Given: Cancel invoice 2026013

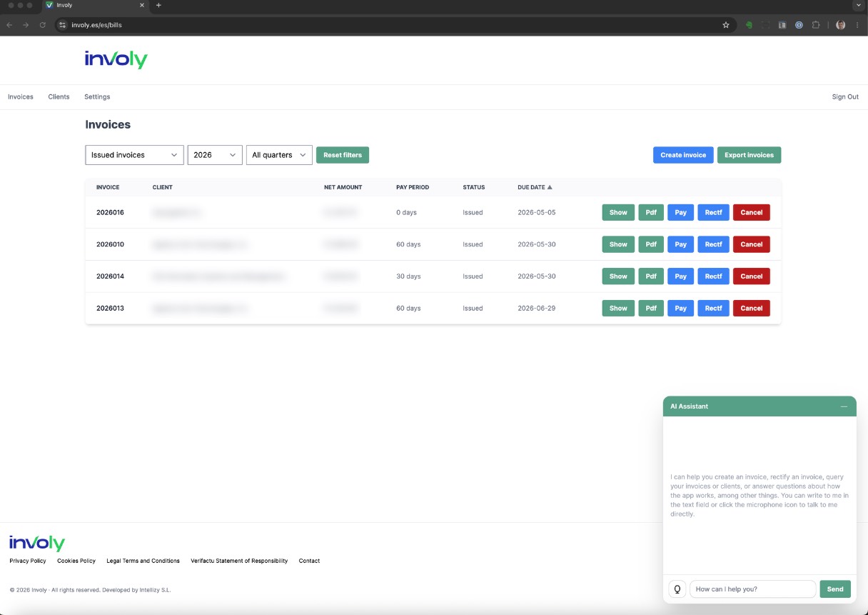Looking at the screenshot, I should click(x=752, y=309).
